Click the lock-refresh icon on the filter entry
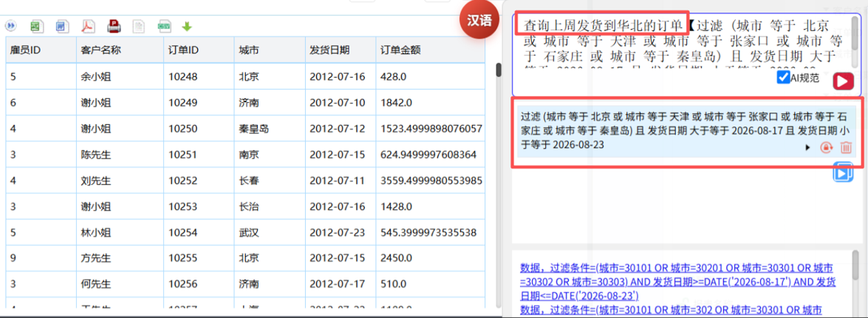 [827, 147]
